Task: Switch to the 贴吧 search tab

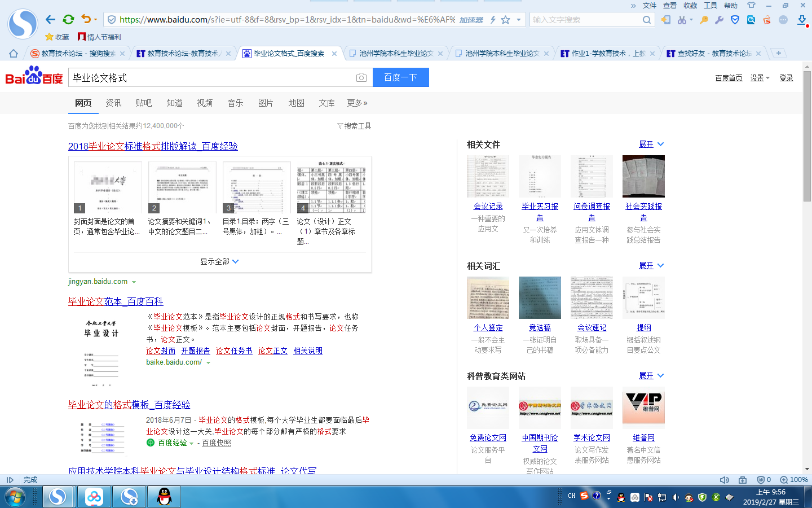Action: pyautogui.click(x=144, y=103)
